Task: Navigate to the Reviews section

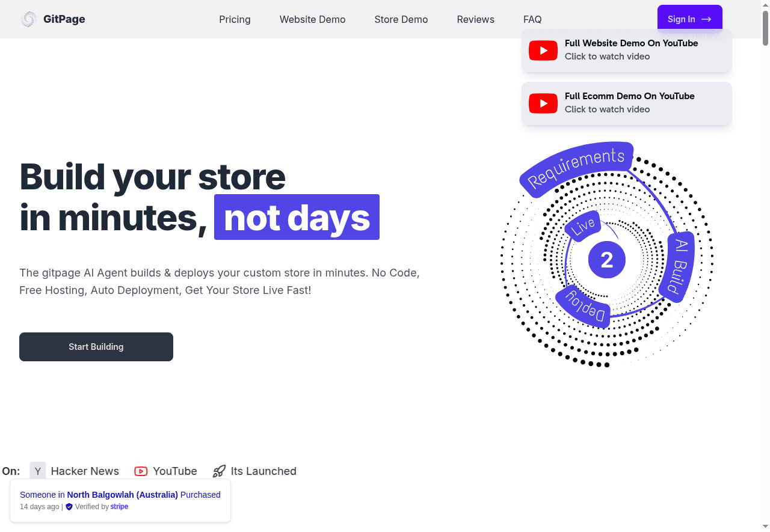Action: point(475,19)
